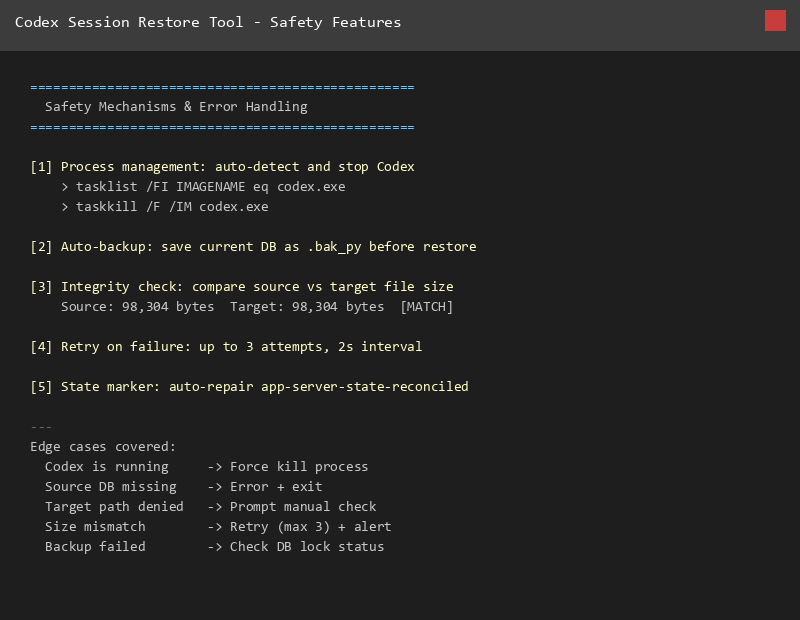
Task: Close the window with the red square button
Action: (x=775, y=21)
